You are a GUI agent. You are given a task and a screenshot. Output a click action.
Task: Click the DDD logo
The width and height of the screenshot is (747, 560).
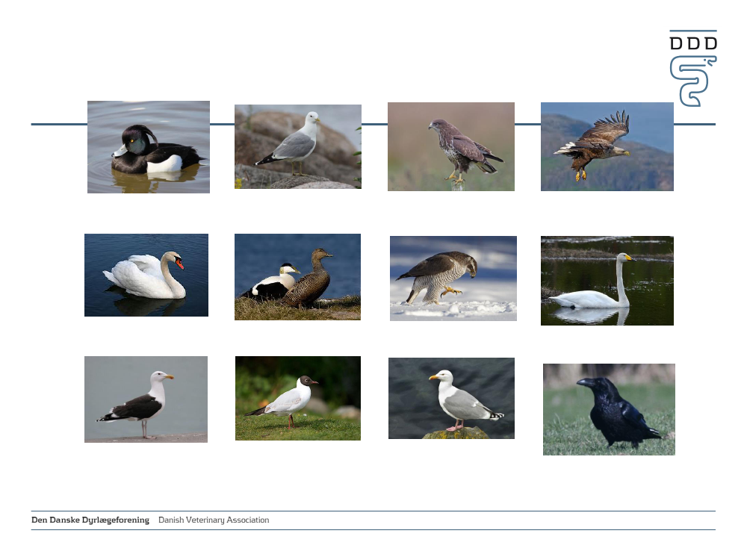(693, 68)
